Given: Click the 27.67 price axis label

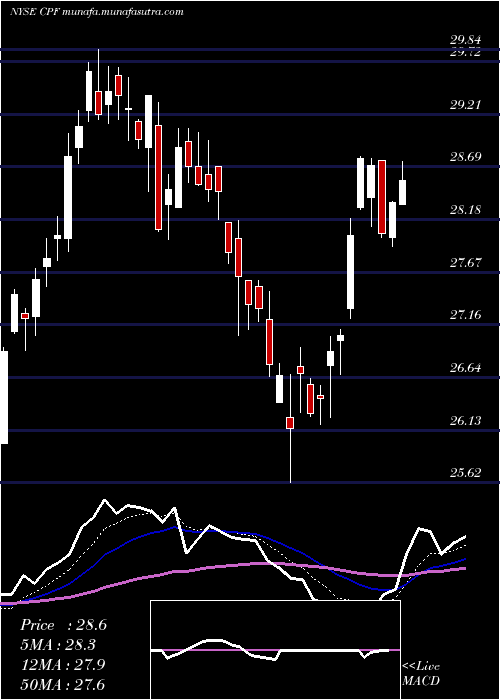Looking at the screenshot, I should tap(465, 262).
